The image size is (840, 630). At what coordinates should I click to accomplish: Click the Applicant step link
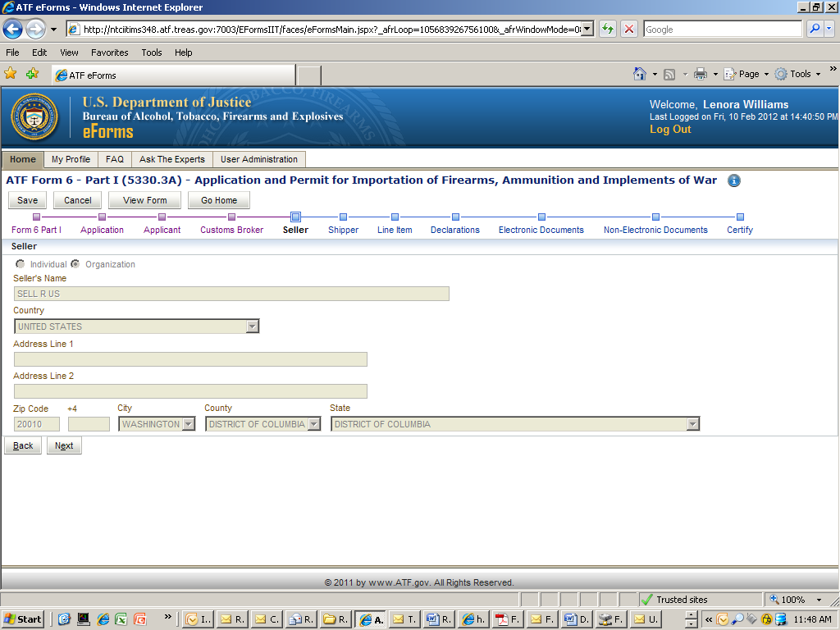(162, 230)
